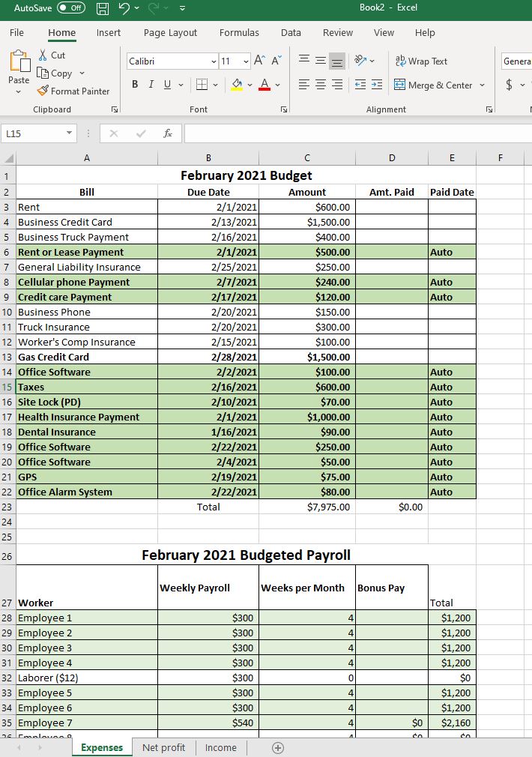The width and height of the screenshot is (532, 757).
Task: Click the Name Box showing L15
Action: (x=39, y=133)
